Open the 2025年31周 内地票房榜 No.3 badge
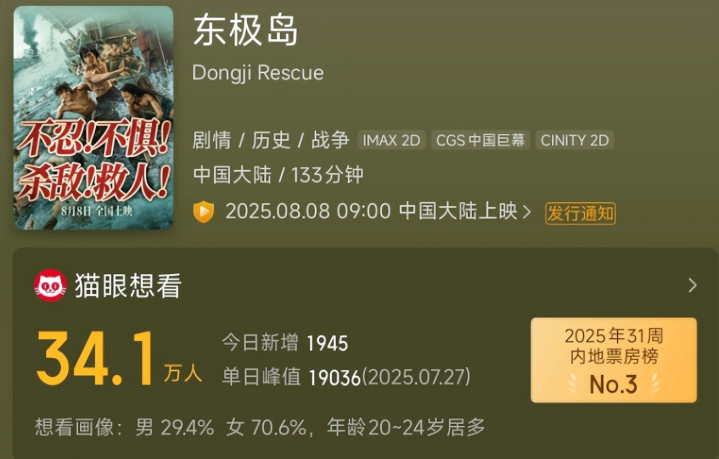Screen dimensions: 719x459 (x=614, y=360)
